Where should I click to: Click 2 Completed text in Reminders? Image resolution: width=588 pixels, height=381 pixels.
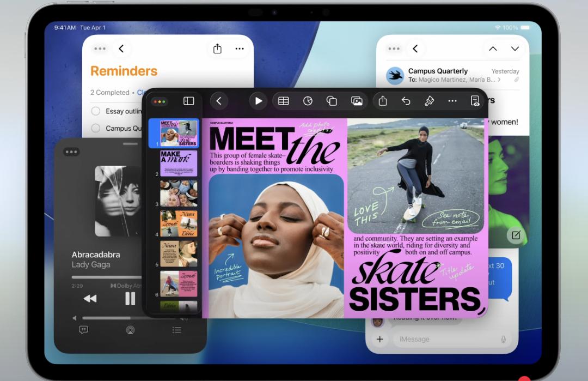(x=109, y=92)
